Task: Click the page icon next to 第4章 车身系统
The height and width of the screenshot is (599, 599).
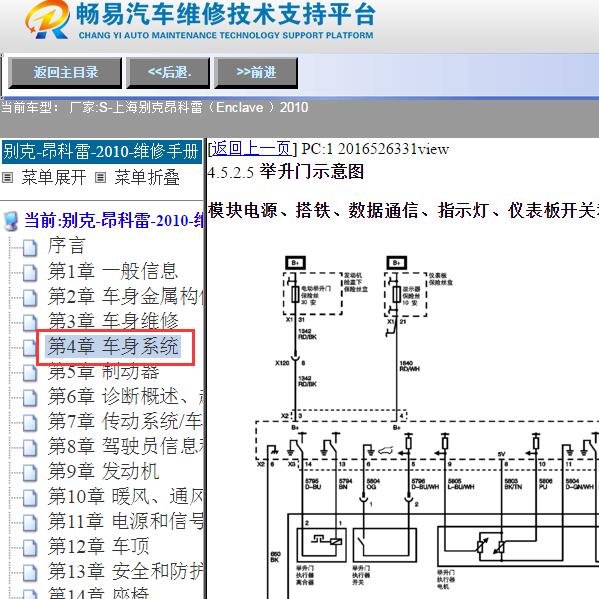Action: (29, 348)
